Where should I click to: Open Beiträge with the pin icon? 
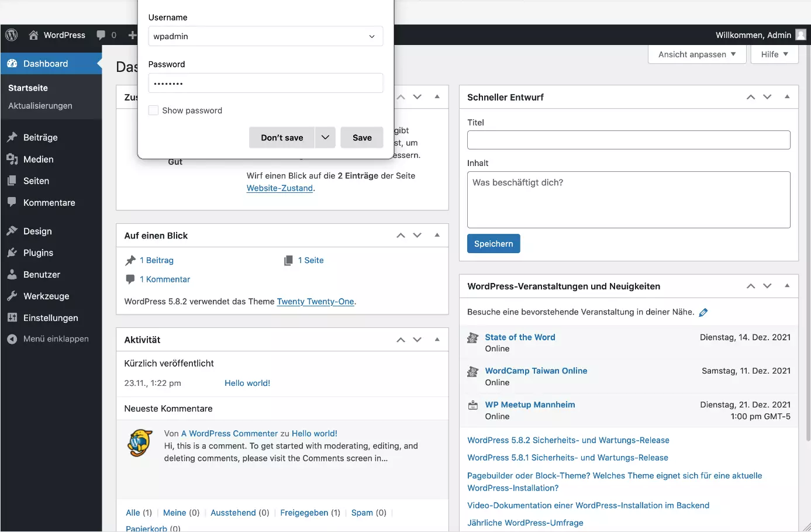pyautogui.click(x=12, y=137)
